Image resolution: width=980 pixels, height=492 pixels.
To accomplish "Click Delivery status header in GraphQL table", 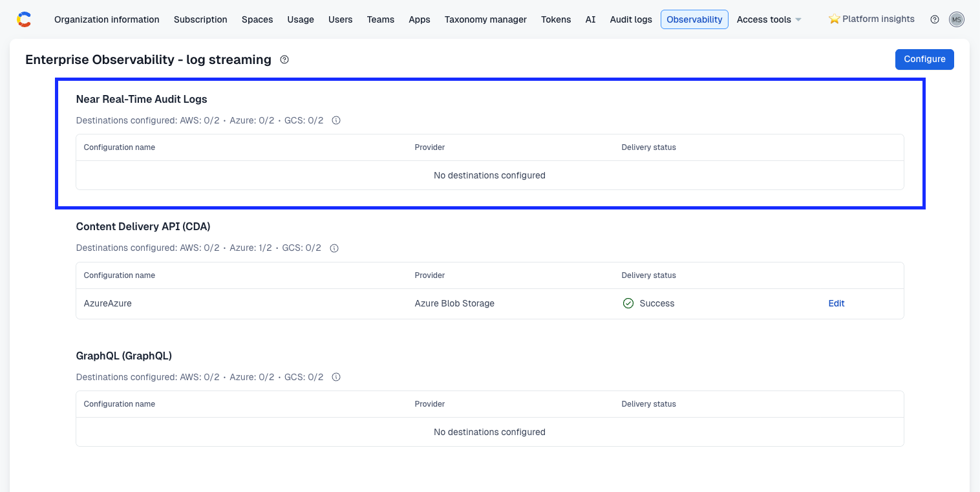I will tap(648, 404).
